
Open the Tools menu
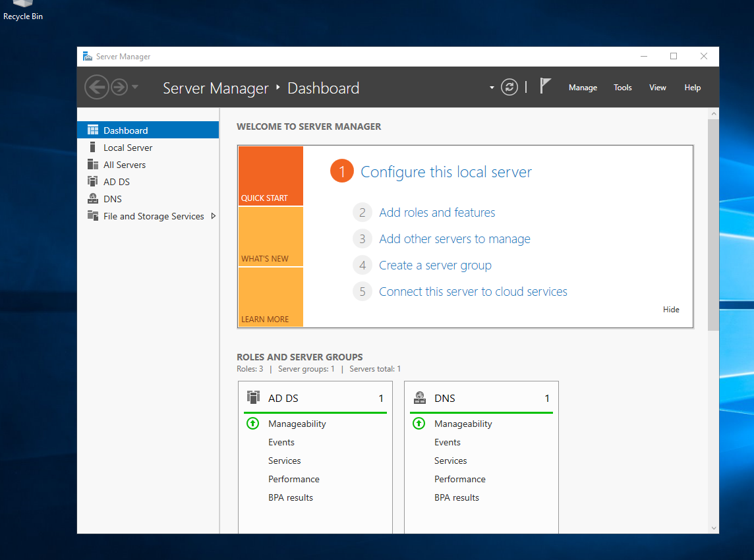click(622, 88)
